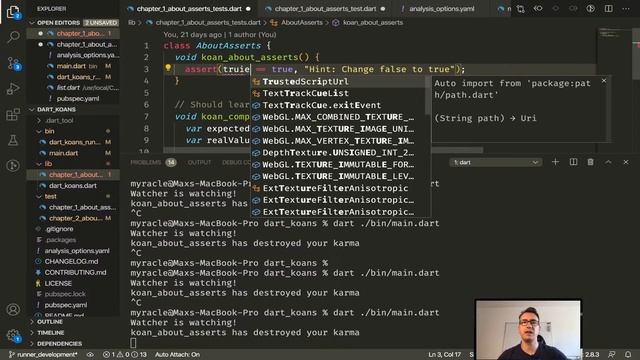Select DepthTexture.UNSIGNED_INT suggestion
This screenshot has width=640, height=360.
click(339, 152)
